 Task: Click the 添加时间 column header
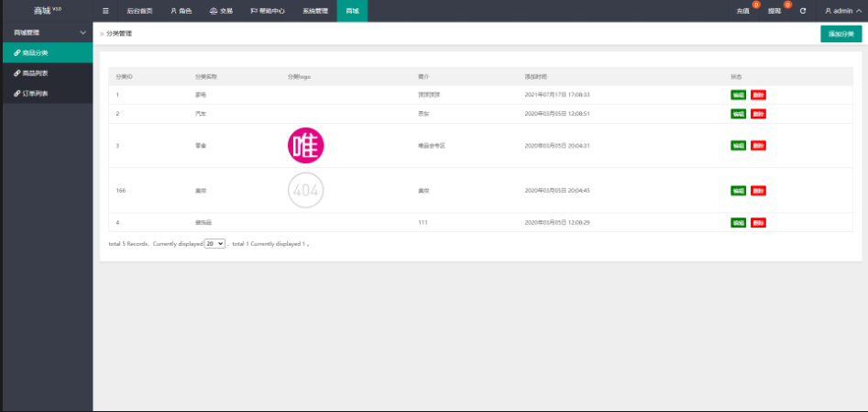536,76
